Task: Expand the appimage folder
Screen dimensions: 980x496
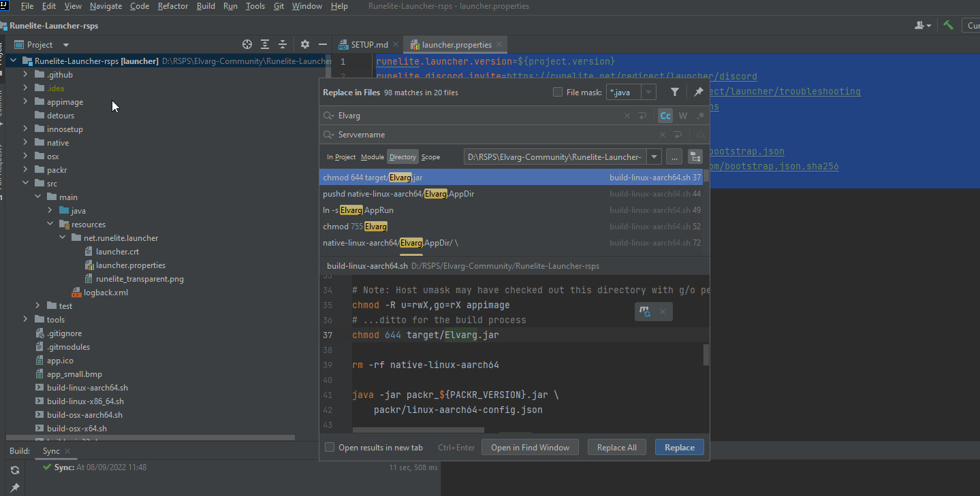Action: coord(25,101)
